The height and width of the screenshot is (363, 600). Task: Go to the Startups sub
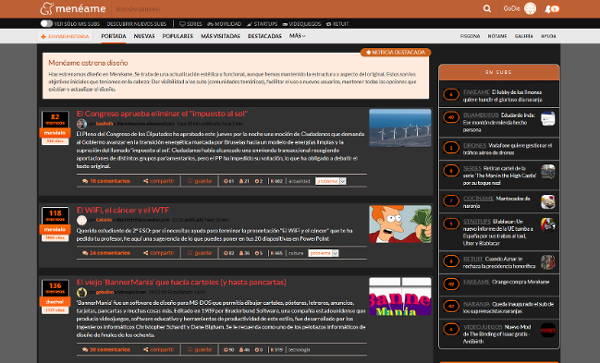click(x=262, y=24)
